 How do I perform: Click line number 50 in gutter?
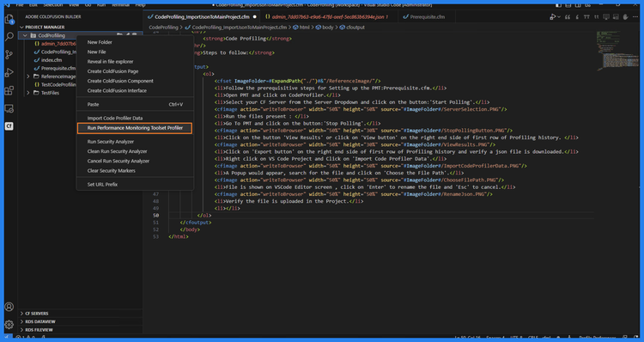(x=155, y=216)
